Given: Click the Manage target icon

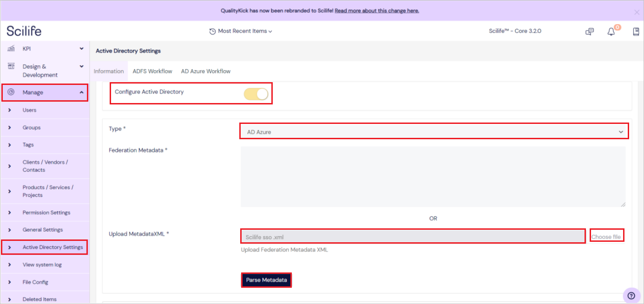Looking at the screenshot, I should pos(11,92).
